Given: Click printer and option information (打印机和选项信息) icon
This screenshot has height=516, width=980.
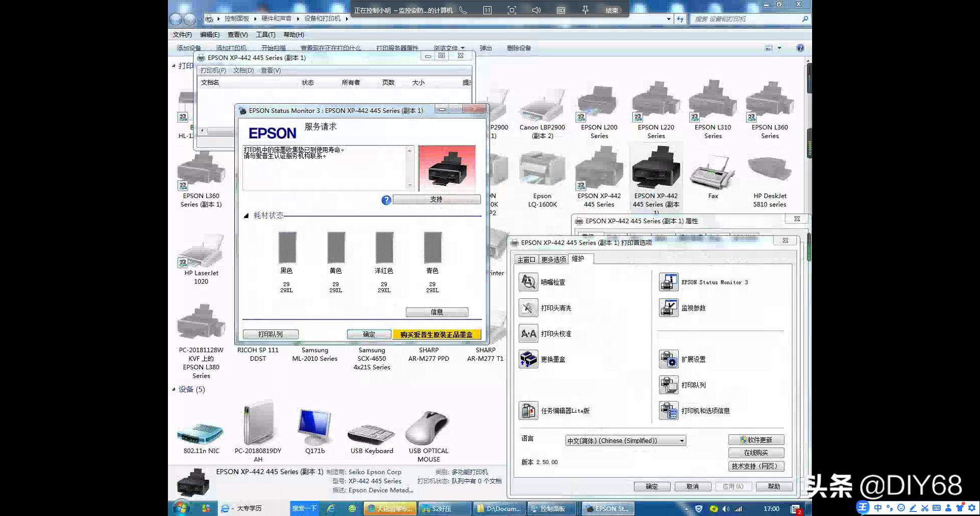Looking at the screenshot, I should 668,411.
